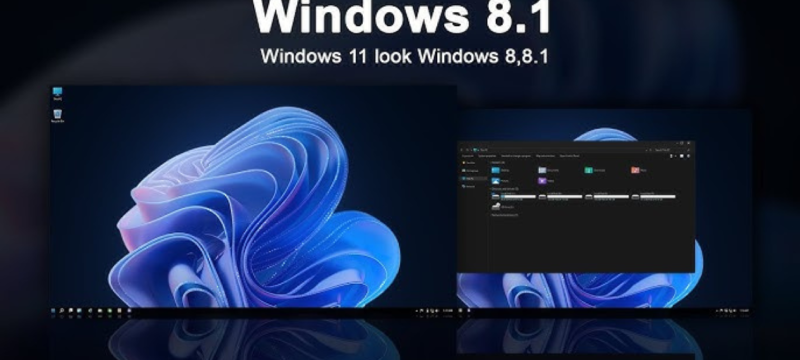Select Network in Explorer navigation pane
Viewport: 800px width, 360px height.
pos(468,187)
